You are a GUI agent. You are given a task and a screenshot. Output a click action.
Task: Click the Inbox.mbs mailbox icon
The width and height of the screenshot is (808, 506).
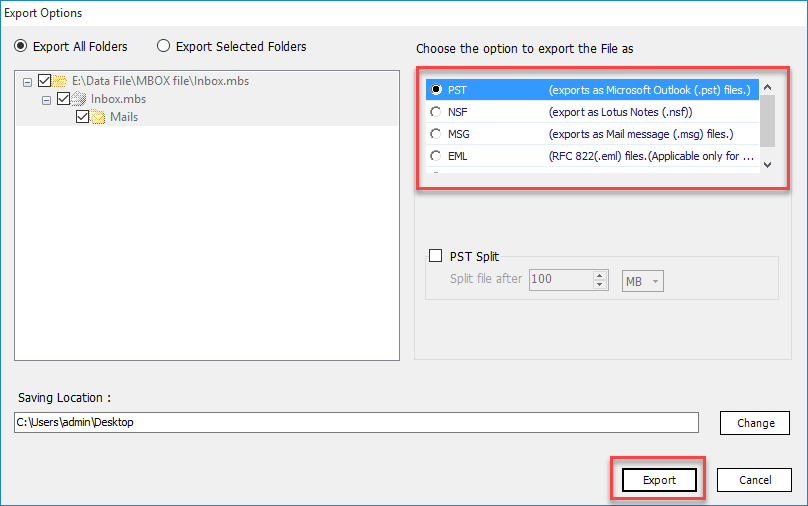coord(78,99)
